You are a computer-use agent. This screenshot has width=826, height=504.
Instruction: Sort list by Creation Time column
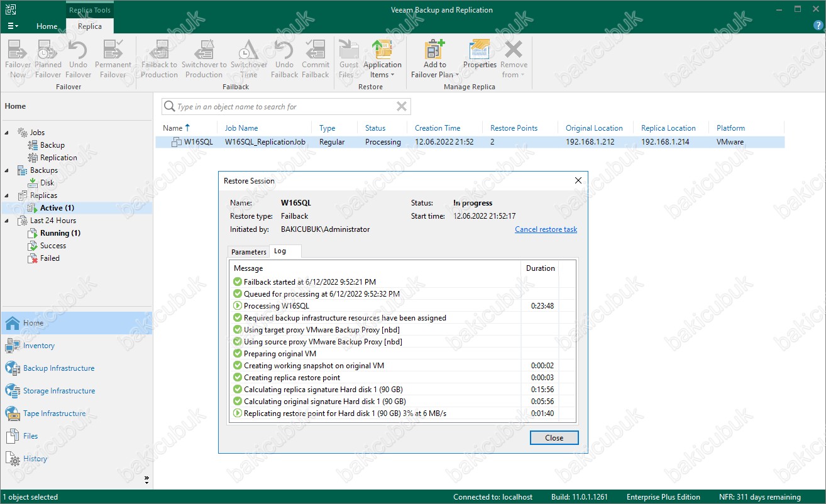tap(438, 128)
